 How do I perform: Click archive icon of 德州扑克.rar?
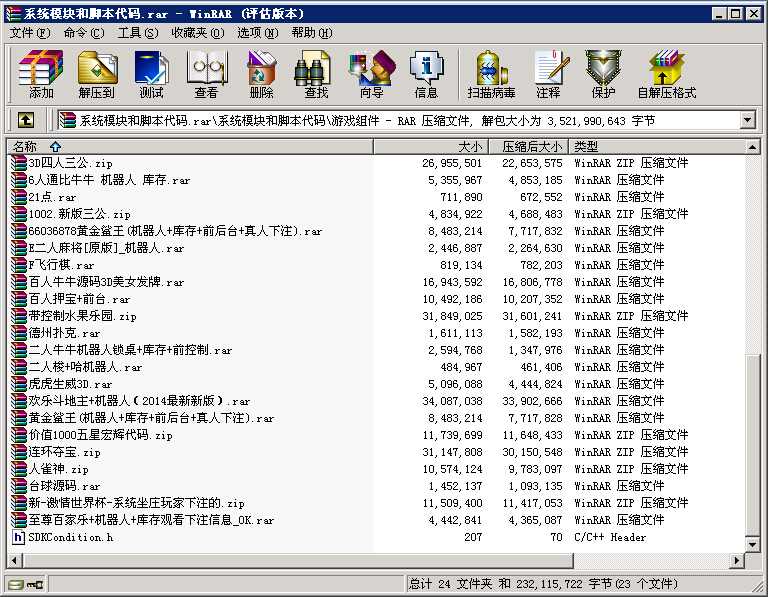(19, 333)
